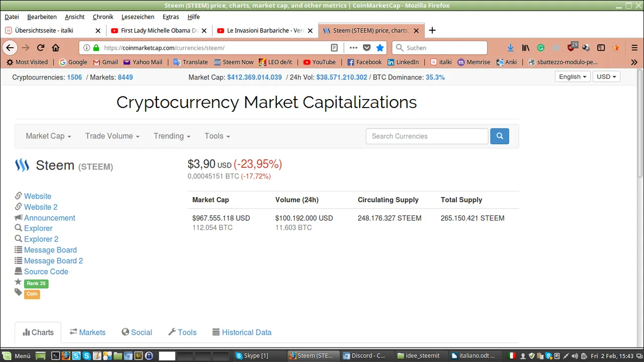The image size is (644, 362).
Task: Open the Steem Now bookmark
Action: [233, 62]
